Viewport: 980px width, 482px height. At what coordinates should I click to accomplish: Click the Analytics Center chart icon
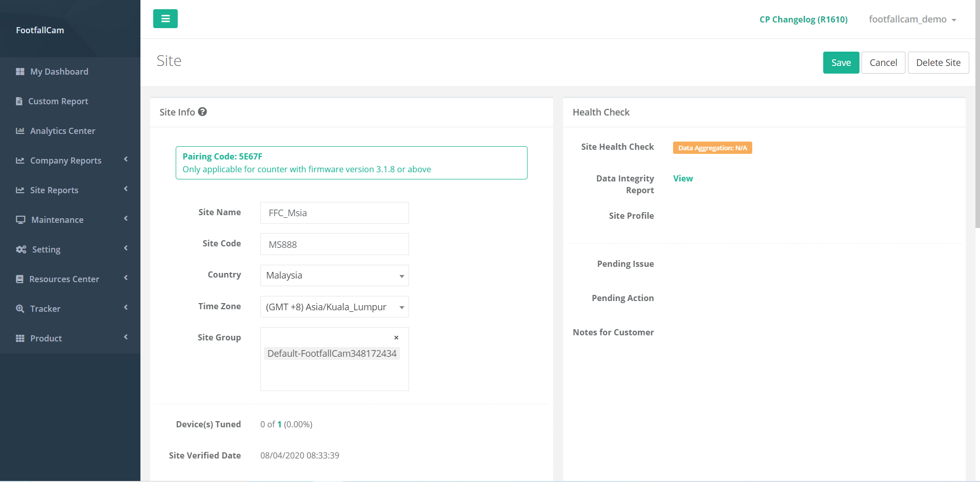tap(20, 131)
